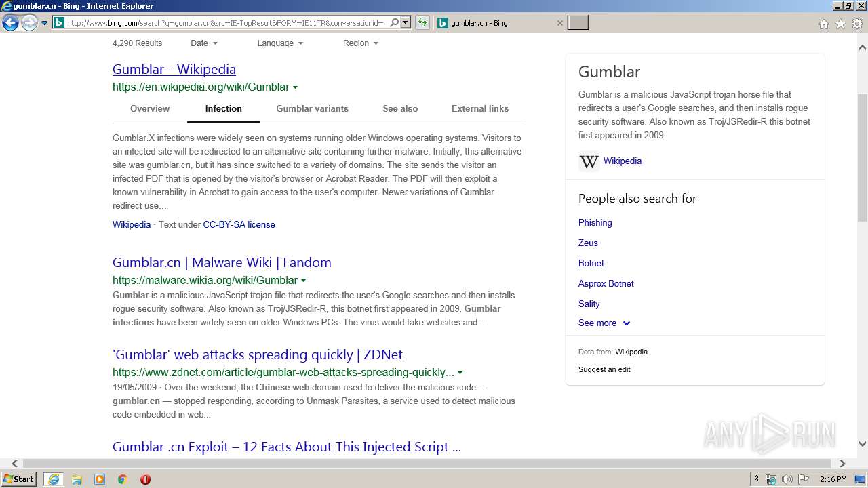The image size is (868, 488).
Task: Expand the address bar autocomplete dropdown
Action: (406, 23)
